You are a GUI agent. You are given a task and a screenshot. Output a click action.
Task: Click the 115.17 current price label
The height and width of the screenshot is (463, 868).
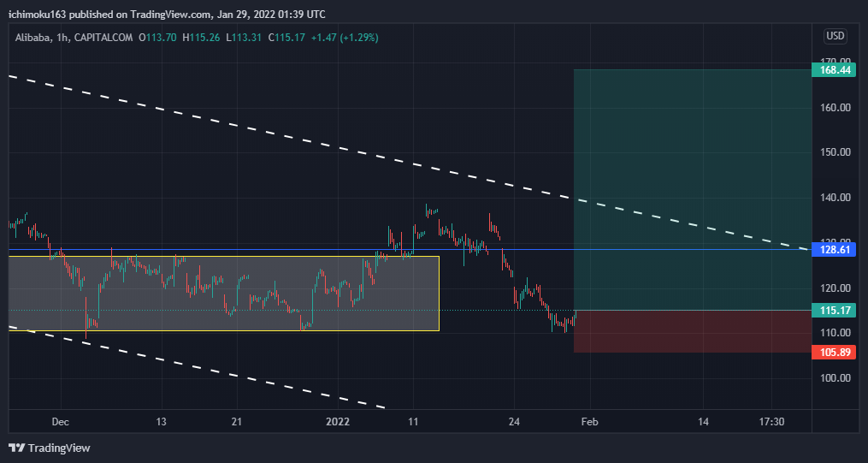coord(833,310)
